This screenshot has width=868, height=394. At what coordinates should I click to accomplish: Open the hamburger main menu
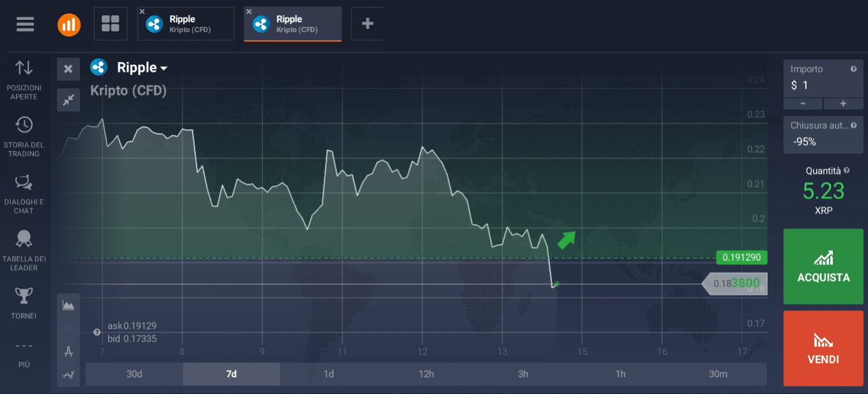point(25,24)
